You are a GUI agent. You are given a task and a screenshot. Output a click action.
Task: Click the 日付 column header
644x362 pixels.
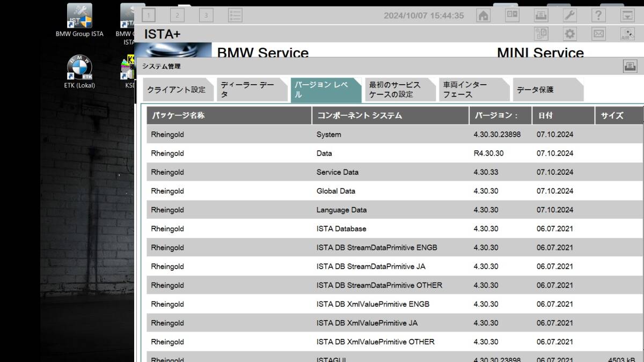[x=563, y=115]
